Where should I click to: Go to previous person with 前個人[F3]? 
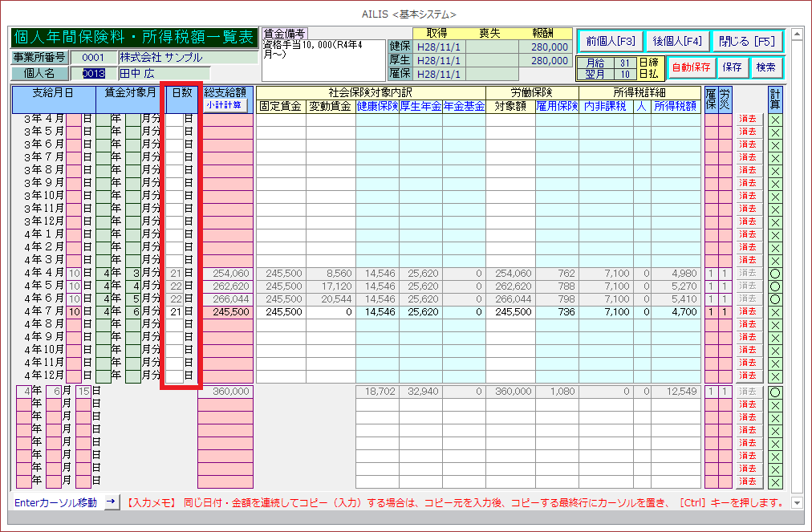(x=611, y=42)
